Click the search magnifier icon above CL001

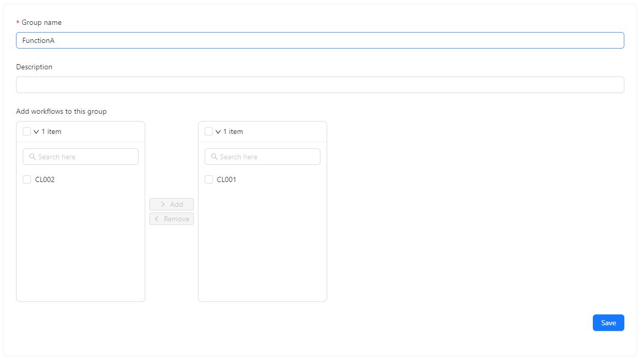[214, 157]
